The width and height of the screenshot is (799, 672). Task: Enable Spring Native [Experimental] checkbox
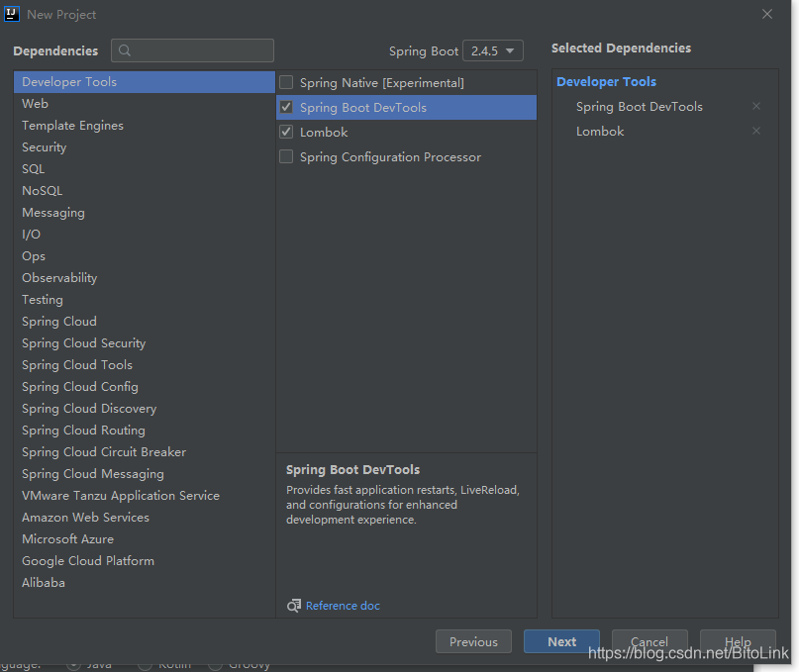pyautogui.click(x=286, y=82)
